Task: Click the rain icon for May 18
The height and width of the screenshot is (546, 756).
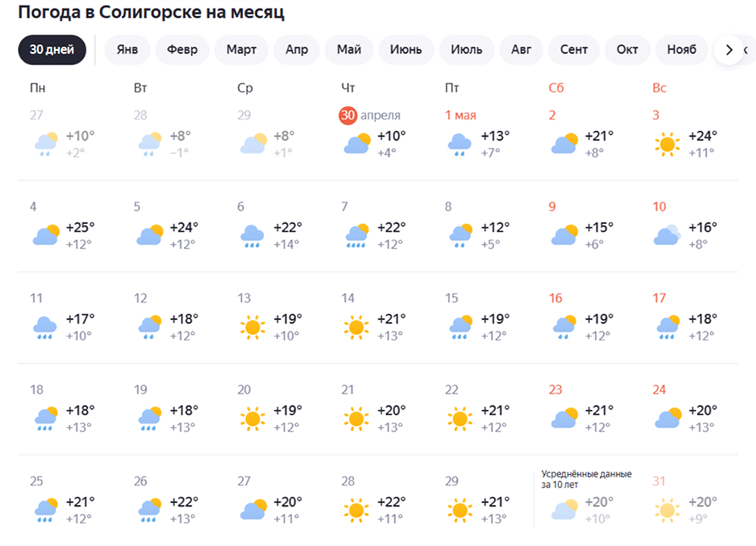Action: (45, 418)
